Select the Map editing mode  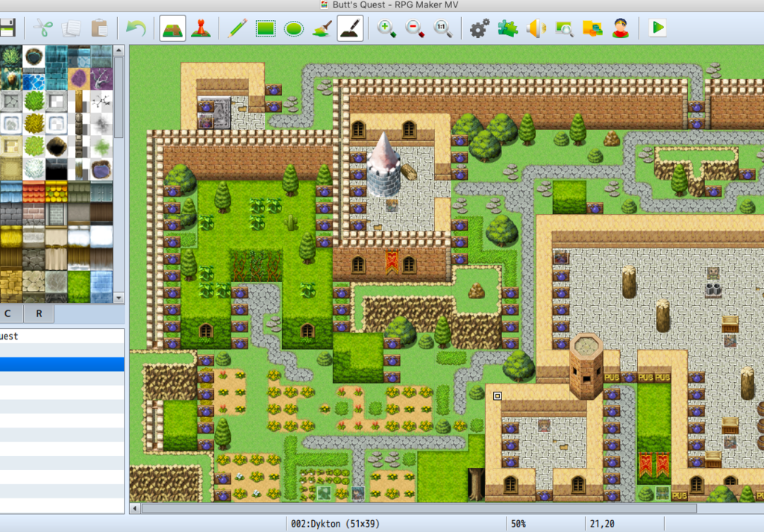tap(172, 29)
